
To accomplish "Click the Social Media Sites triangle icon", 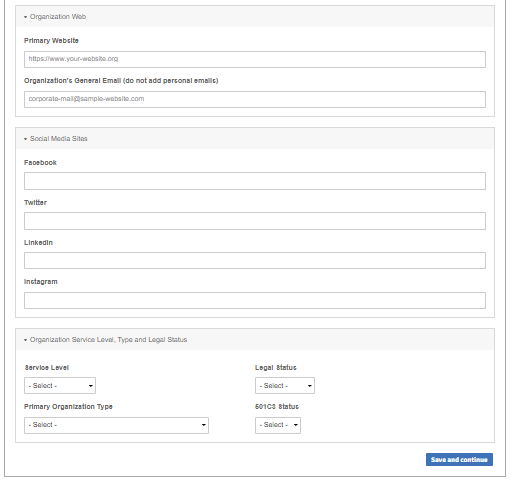I will [x=25, y=139].
